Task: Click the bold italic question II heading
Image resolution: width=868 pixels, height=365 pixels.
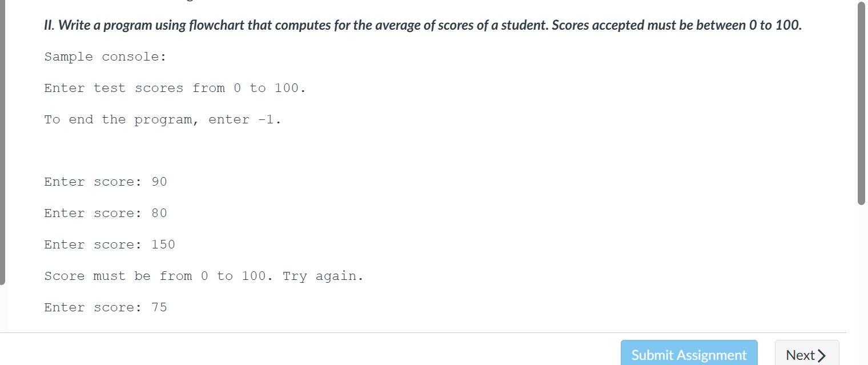Action: 423,25
